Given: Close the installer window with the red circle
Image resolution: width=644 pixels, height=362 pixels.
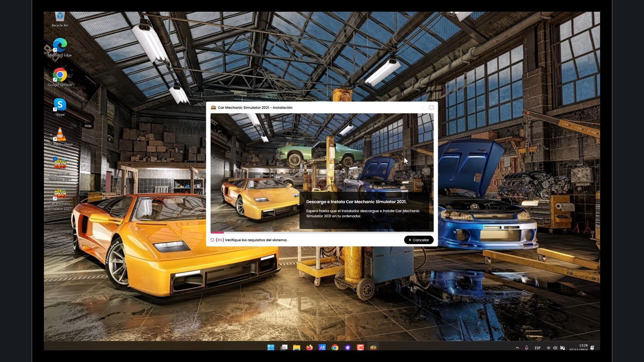Looking at the screenshot, I should [x=431, y=108].
